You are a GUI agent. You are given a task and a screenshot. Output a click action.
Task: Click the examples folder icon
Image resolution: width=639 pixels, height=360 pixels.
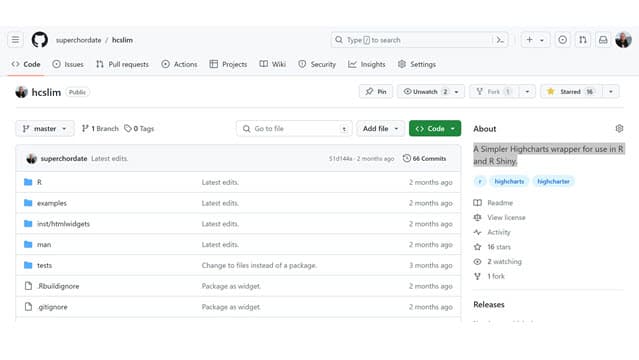(28, 203)
